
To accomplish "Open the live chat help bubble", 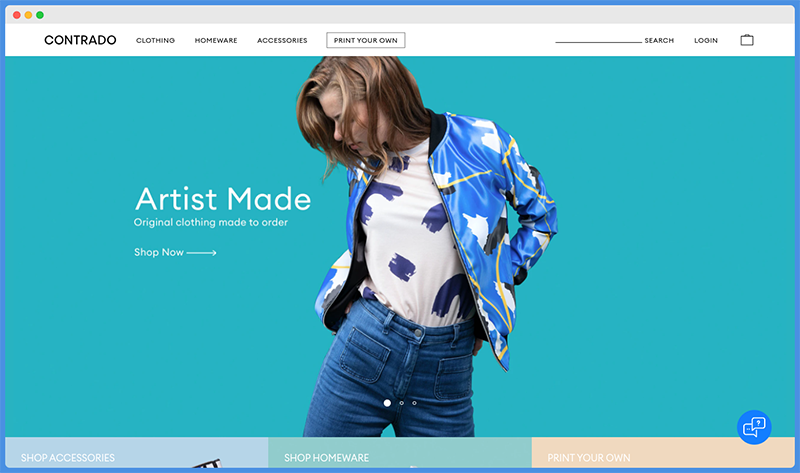I will click(754, 427).
